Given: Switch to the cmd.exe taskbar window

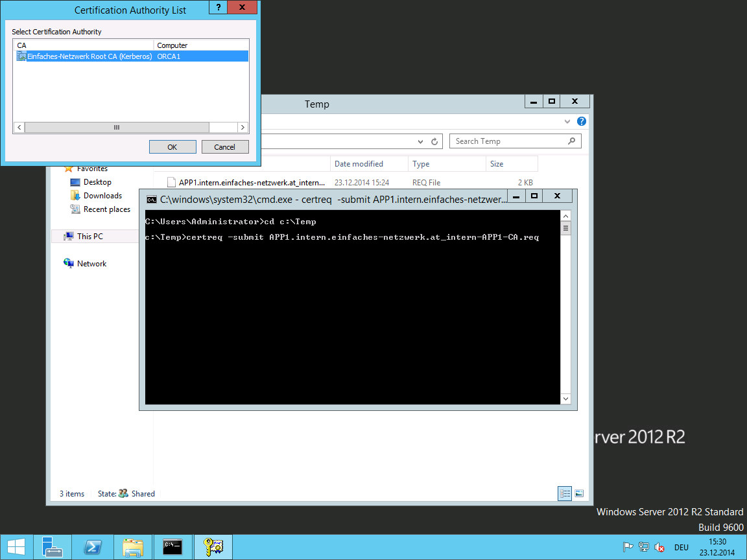Looking at the screenshot, I should coord(173,547).
